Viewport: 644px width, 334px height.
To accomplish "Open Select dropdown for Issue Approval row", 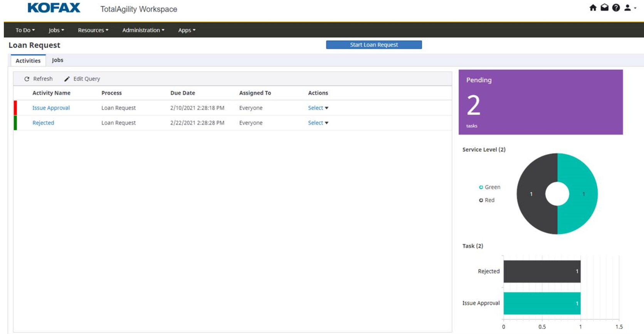I will click(318, 108).
